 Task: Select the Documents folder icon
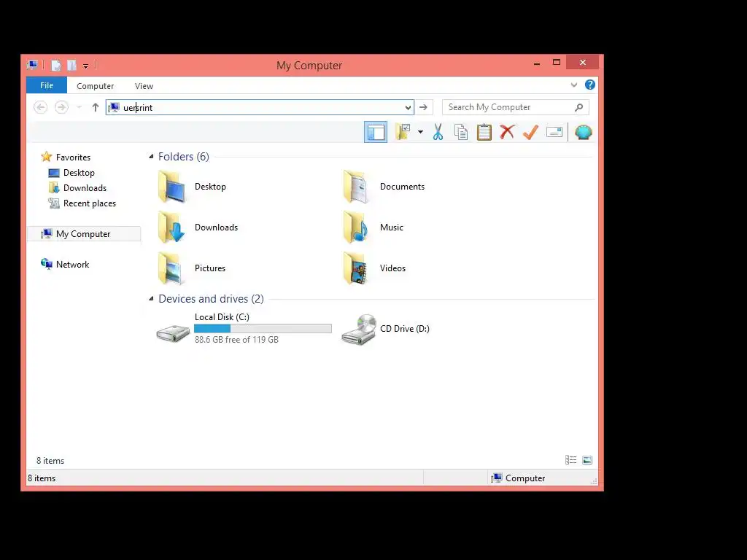point(356,186)
